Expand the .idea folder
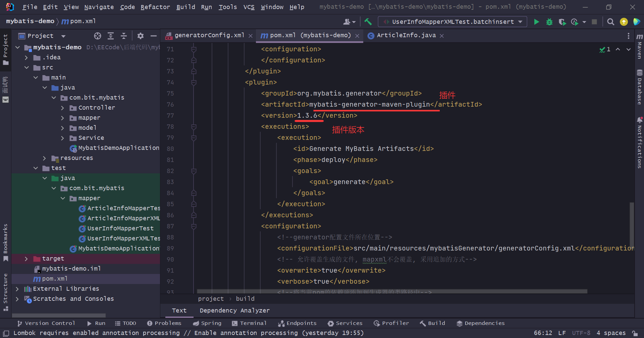Image resolution: width=644 pixels, height=338 pixels. (26, 58)
